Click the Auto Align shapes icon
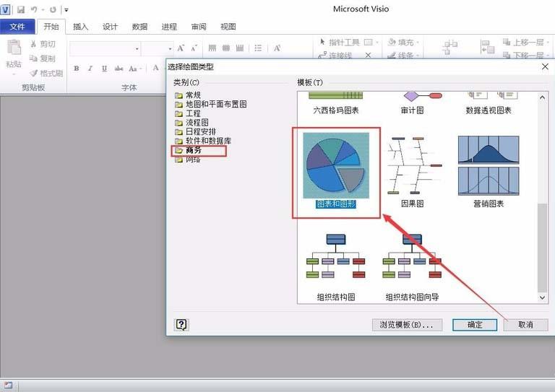The width and height of the screenshot is (555, 392). (449, 47)
